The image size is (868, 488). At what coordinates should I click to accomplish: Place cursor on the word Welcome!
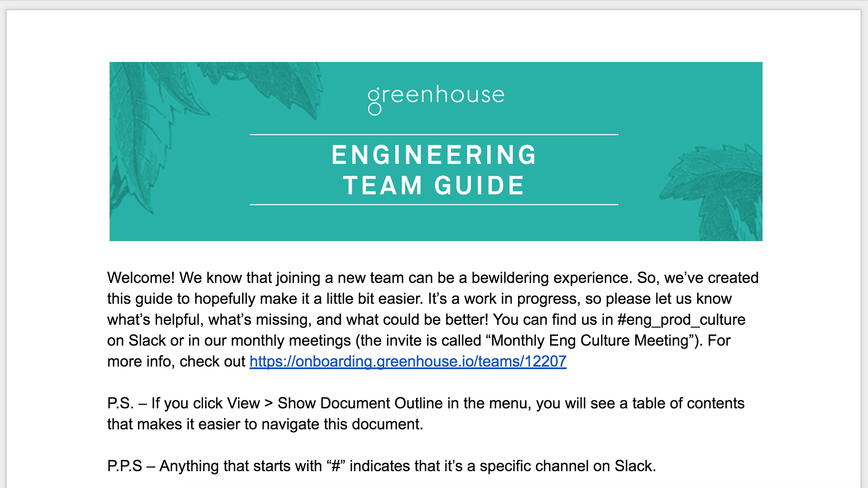141,278
